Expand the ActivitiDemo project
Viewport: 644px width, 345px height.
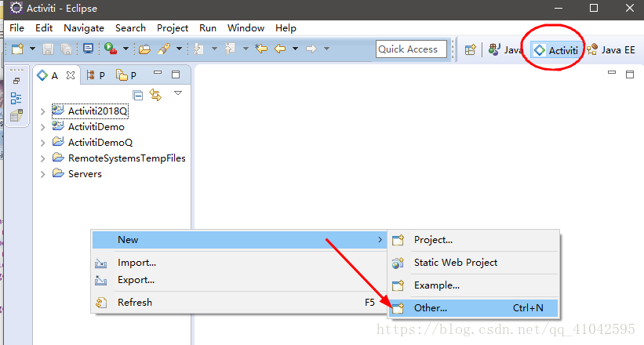42,127
